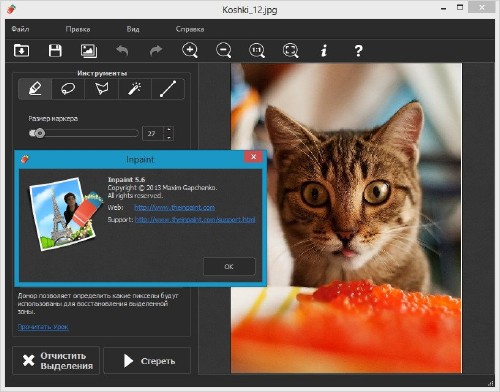Viewport: 500px width, 392px height.
Task: Save the image using the floppy disk icon
Action: [55, 51]
